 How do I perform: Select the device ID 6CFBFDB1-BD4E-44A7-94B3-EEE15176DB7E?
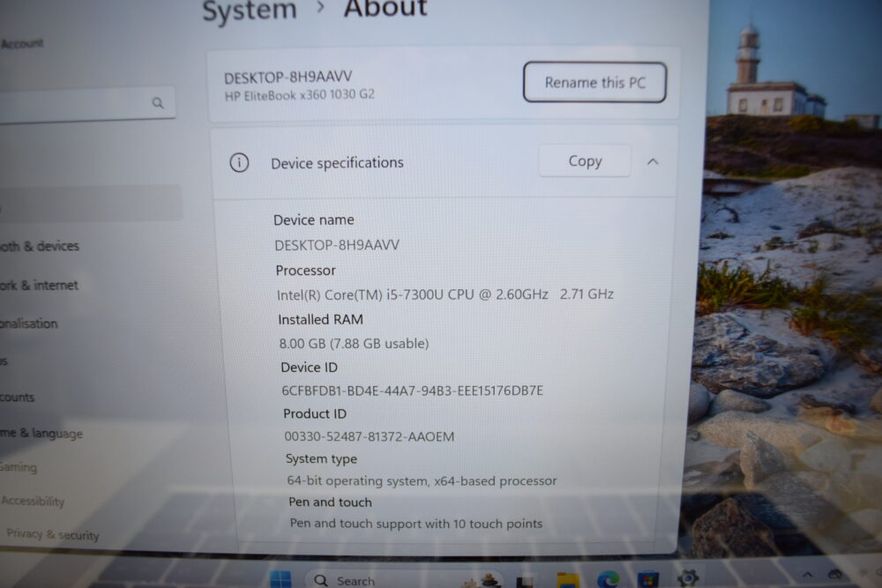tap(412, 391)
